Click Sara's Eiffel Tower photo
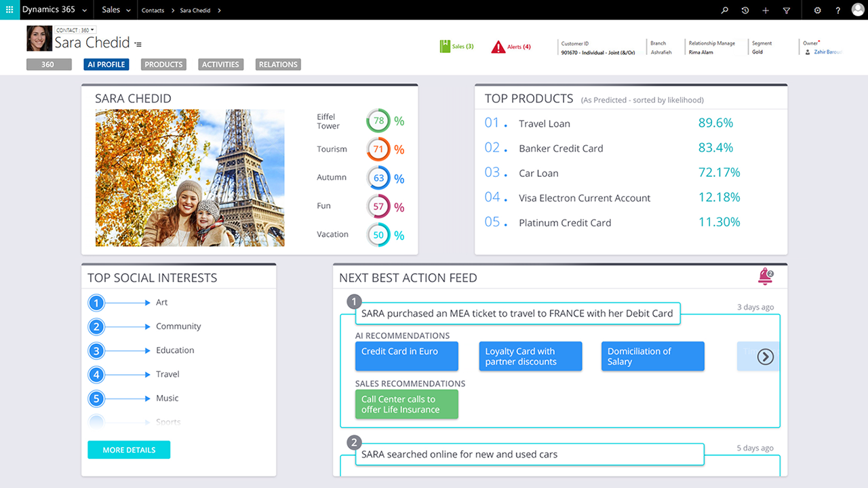Image resolution: width=868 pixels, height=488 pixels. [190, 178]
